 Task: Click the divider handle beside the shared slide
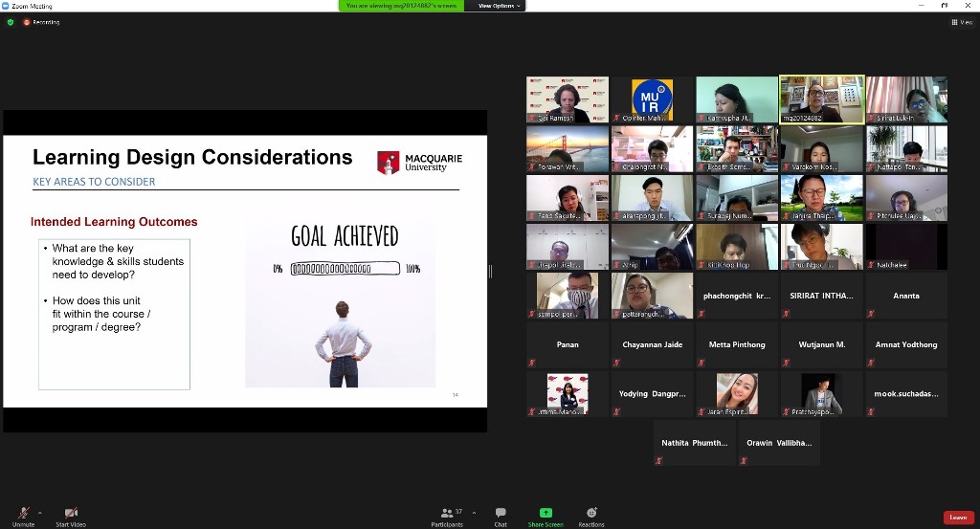490,272
